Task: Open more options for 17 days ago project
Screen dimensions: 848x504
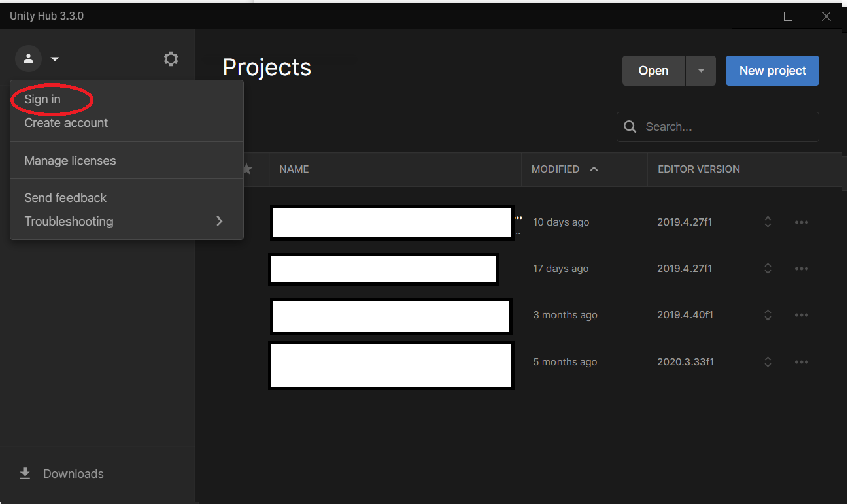Action: (802, 269)
